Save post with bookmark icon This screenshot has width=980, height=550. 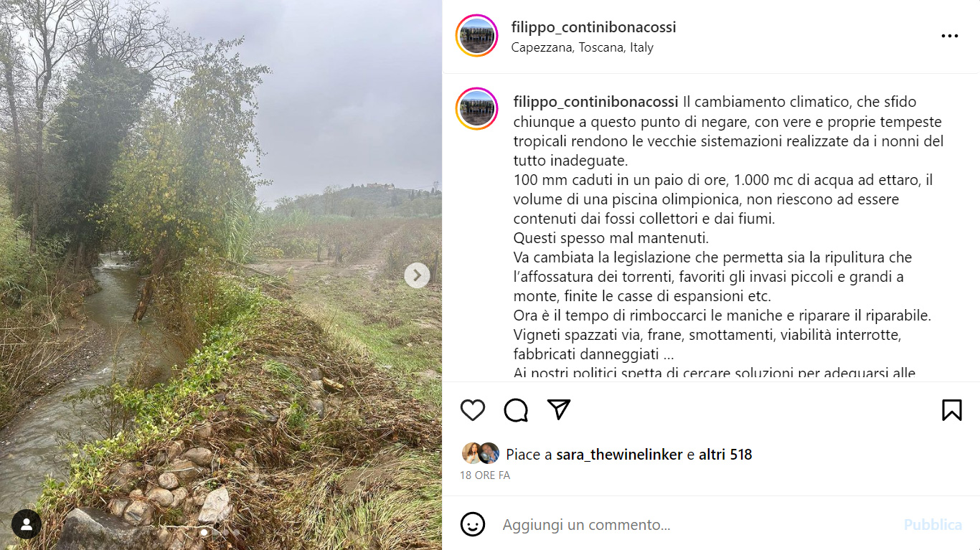coord(951,410)
